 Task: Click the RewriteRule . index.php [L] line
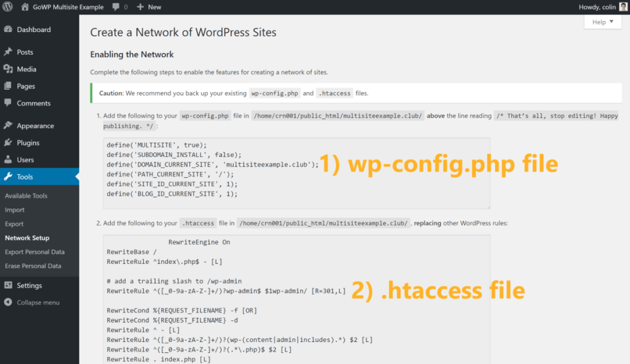pyautogui.click(x=159, y=359)
